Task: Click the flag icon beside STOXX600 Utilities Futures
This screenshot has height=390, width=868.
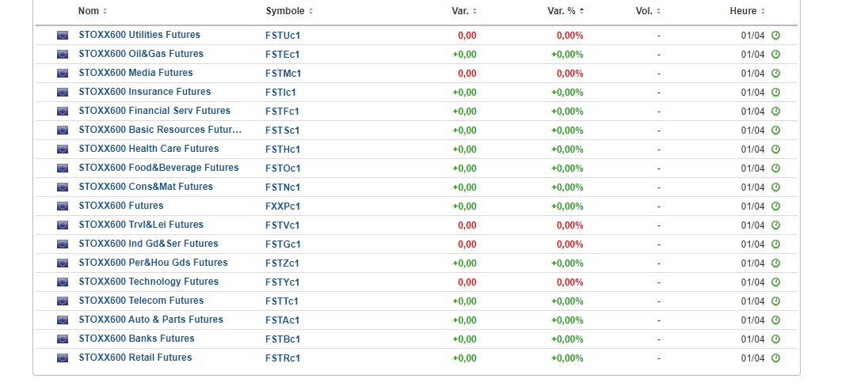Action: 63,36
